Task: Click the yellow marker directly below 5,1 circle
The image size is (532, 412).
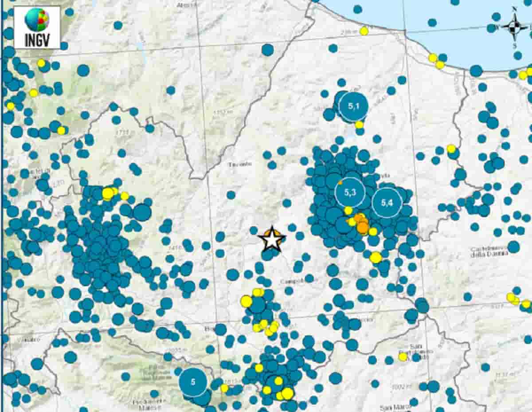Action: click(359, 125)
